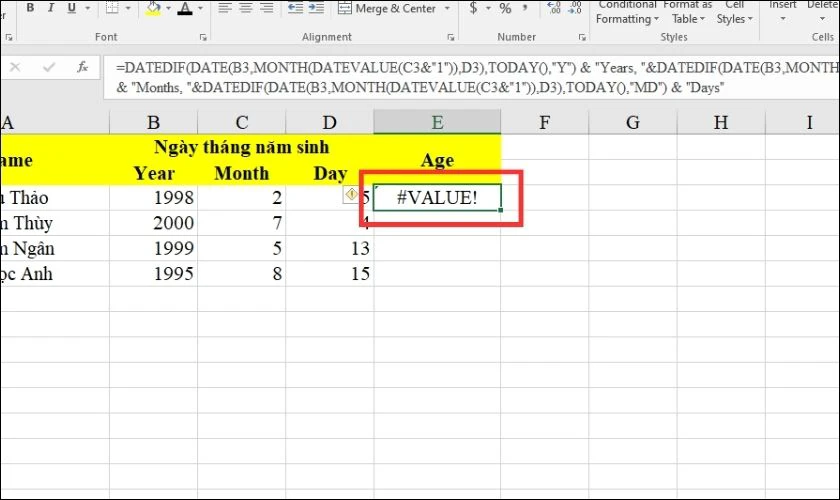Select Month cell in Thảo row
Image resolution: width=840 pixels, height=500 pixels.
(242, 197)
